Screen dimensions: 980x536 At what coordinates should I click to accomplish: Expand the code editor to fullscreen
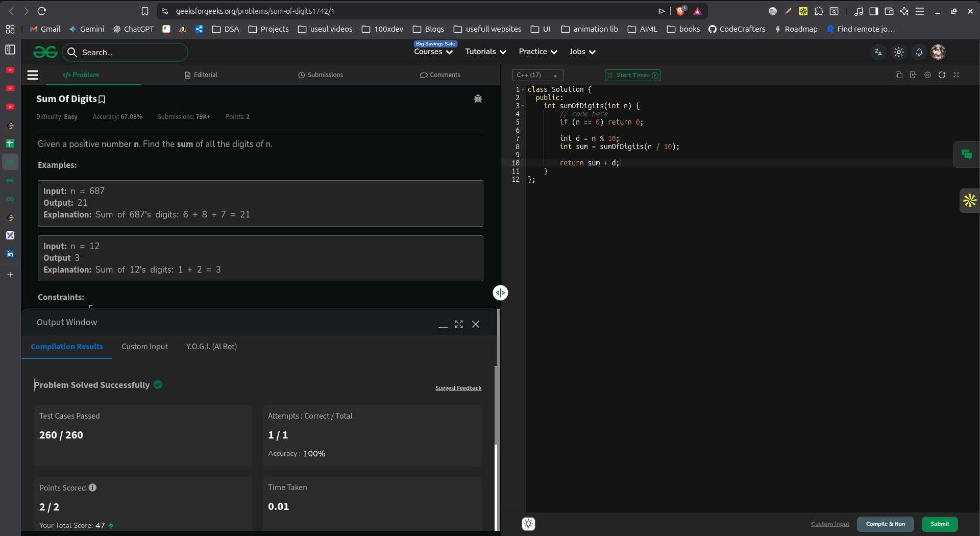tap(956, 75)
